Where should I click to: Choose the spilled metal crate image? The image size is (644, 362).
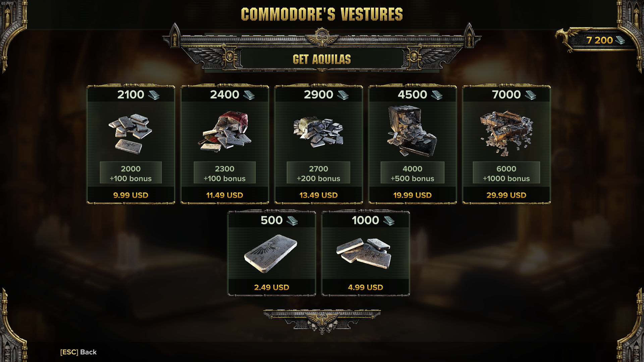412,131
